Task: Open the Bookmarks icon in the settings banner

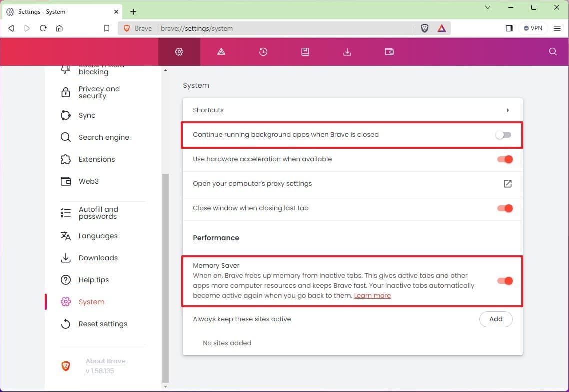Action: coord(305,51)
